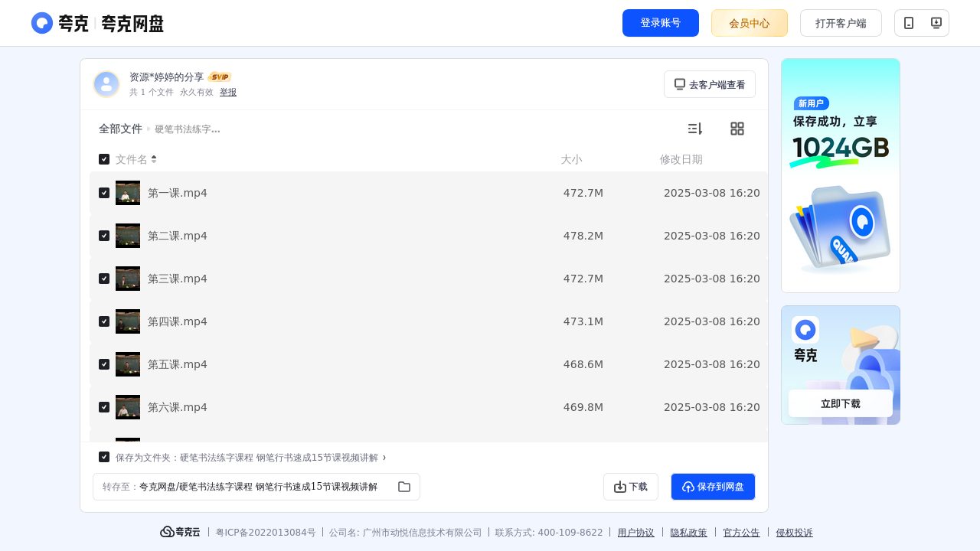
Task: Toggle the 保存为文件夹 checkbox
Action: pyautogui.click(x=104, y=457)
